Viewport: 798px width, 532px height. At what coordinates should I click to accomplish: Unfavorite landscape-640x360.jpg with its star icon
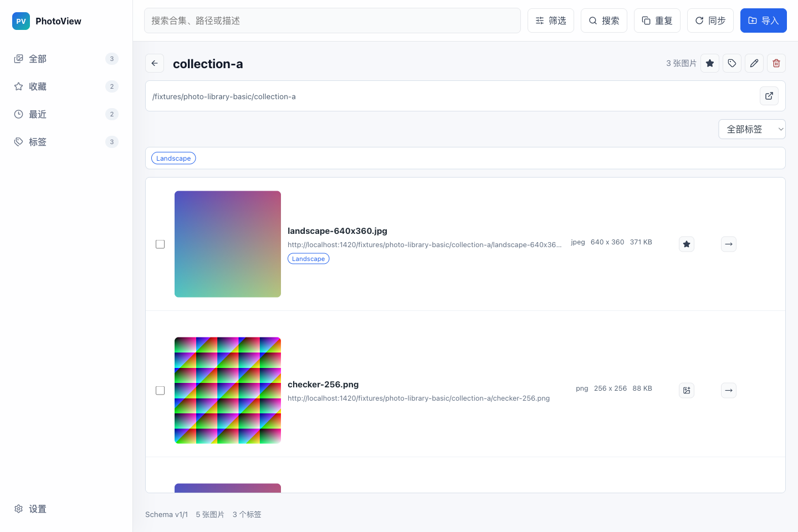[x=687, y=244]
